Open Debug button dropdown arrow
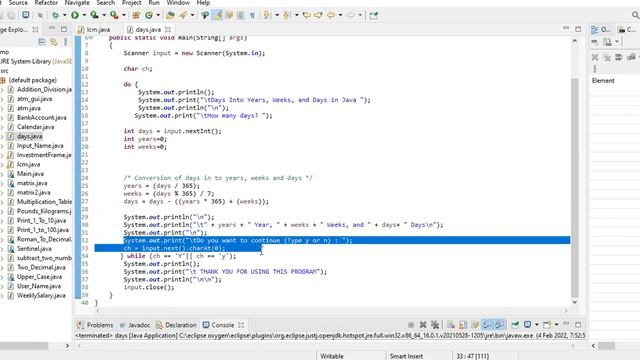This screenshot has height=360, width=640. click(x=64, y=15)
